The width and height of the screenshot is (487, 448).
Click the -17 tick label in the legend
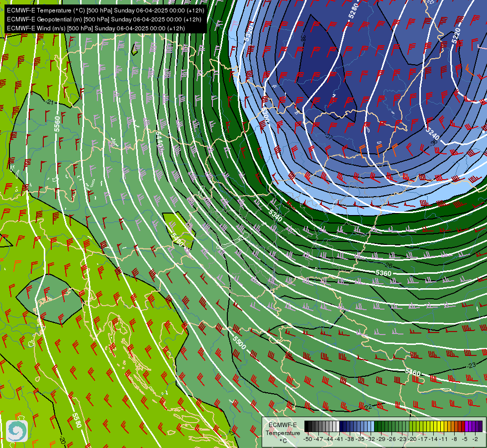(x=422, y=439)
